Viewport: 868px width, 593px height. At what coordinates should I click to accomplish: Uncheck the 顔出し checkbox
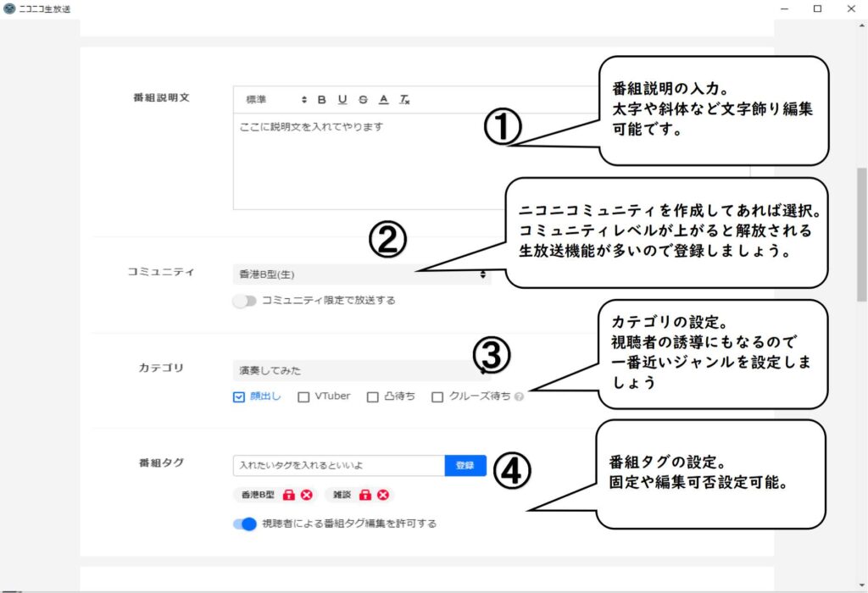(x=238, y=397)
